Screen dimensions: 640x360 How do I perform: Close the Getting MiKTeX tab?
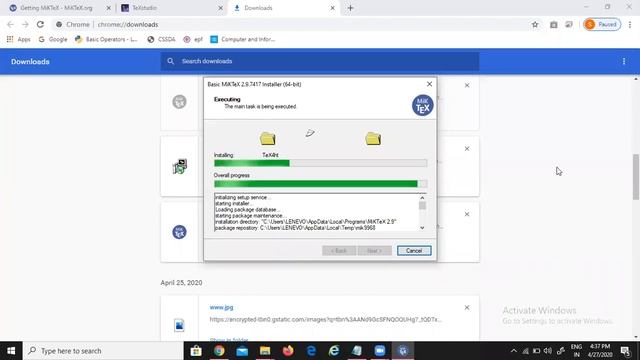point(109,8)
